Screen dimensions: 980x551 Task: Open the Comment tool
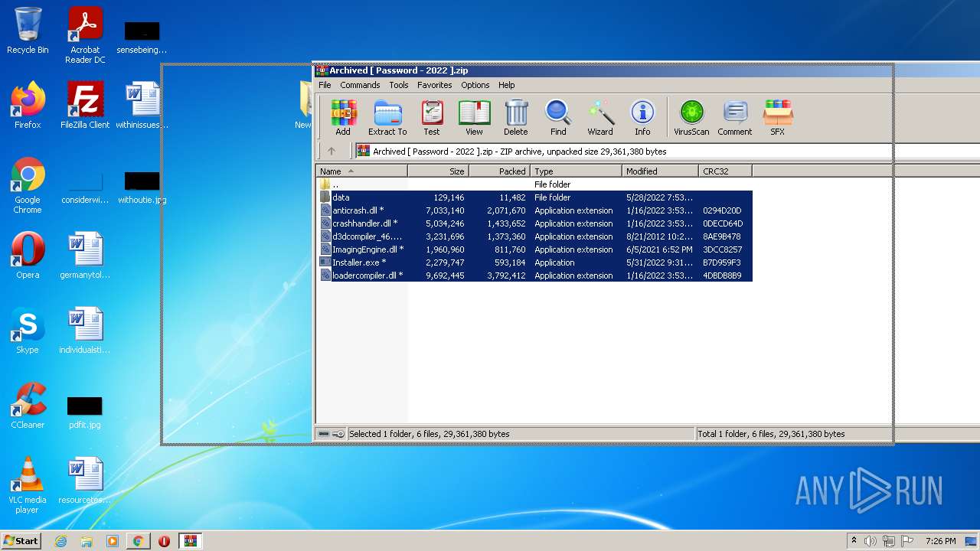click(x=735, y=118)
